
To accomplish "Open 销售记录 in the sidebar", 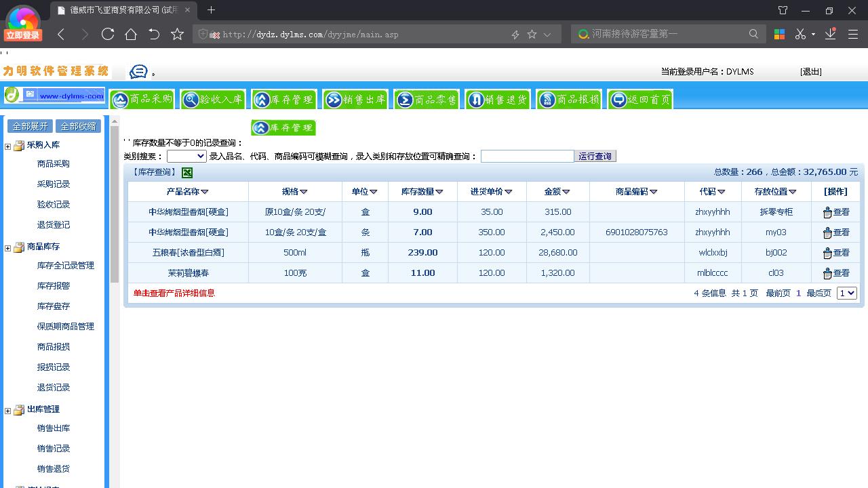I will 54,449.
